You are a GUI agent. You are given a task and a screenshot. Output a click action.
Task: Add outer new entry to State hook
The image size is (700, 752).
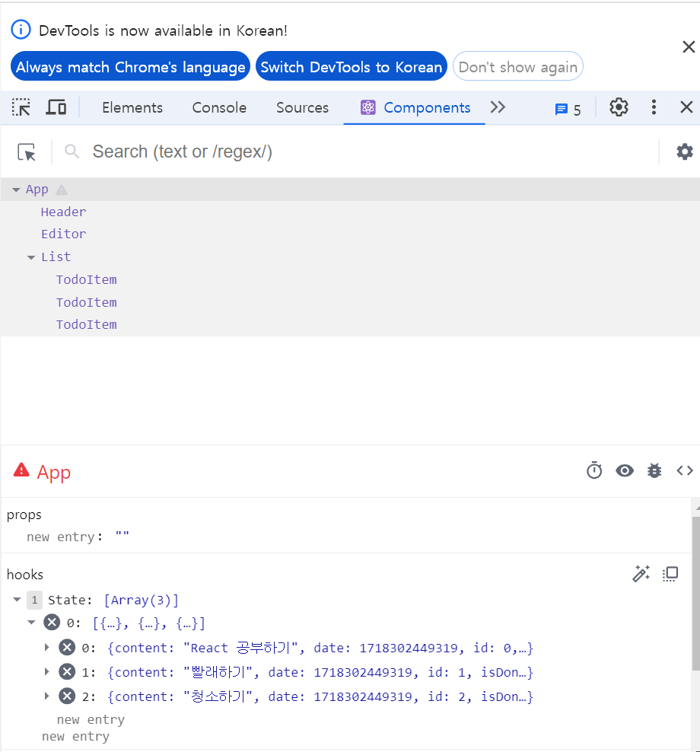coord(76,736)
